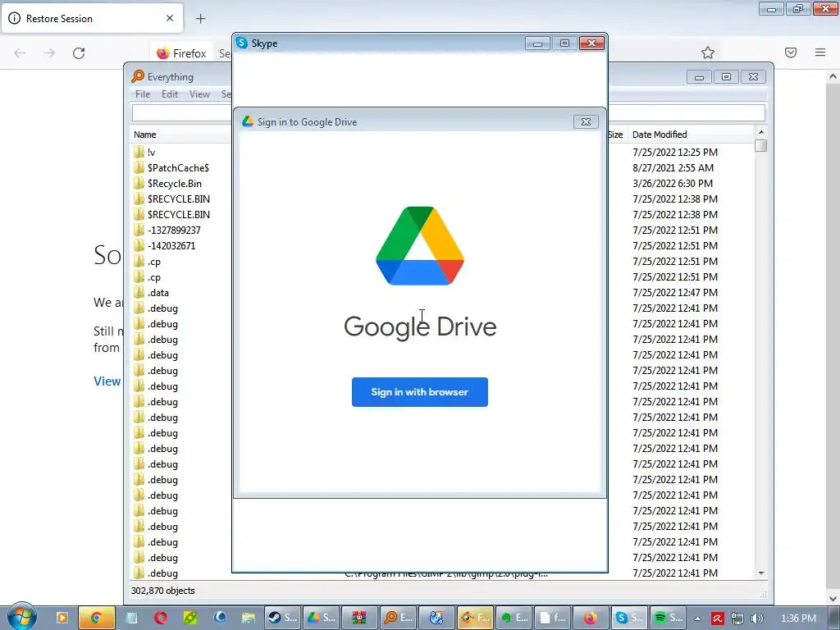Click the Firefox page scroll down arrow
The height and width of the screenshot is (630, 840).
(833, 598)
